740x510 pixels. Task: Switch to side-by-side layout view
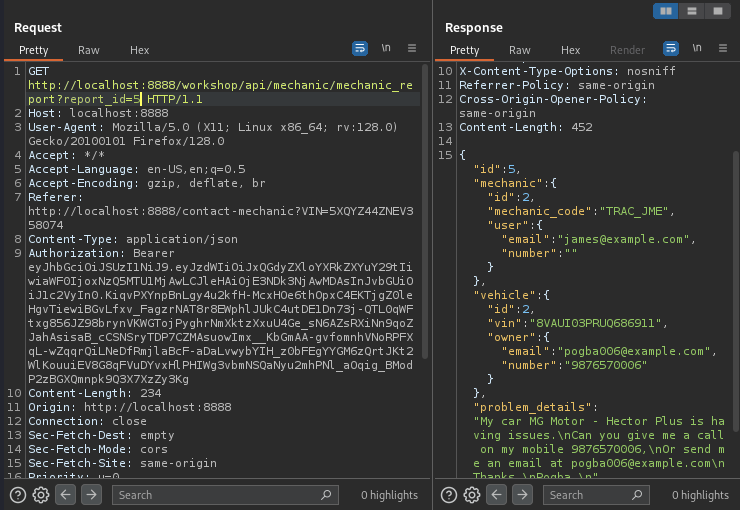pos(666,11)
